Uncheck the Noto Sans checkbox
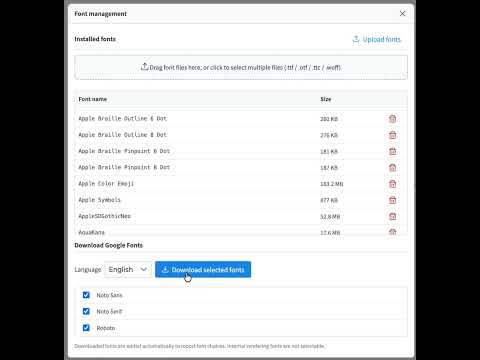Image resolution: width=480 pixels, height=360 pixels. 86,295
